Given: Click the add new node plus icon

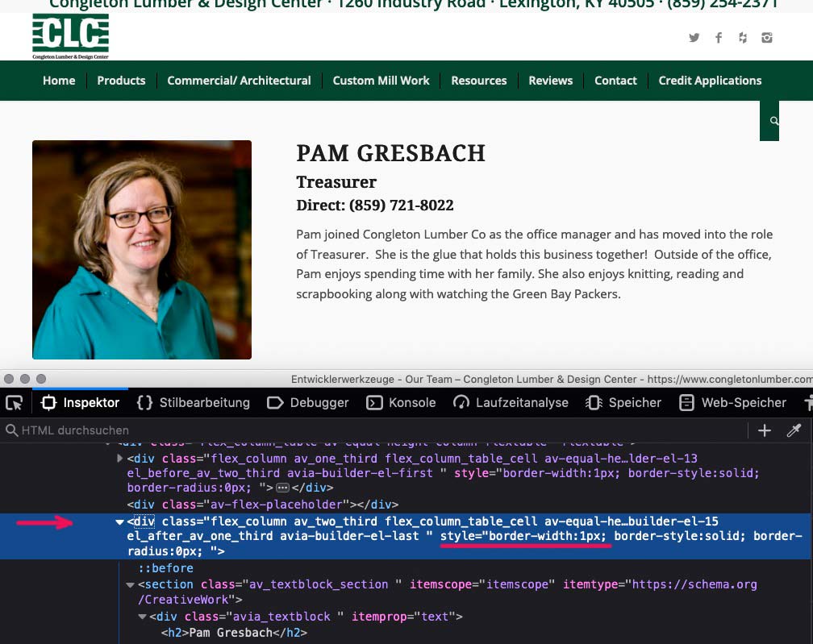Looking at the screenshot, I should [765, 430].
